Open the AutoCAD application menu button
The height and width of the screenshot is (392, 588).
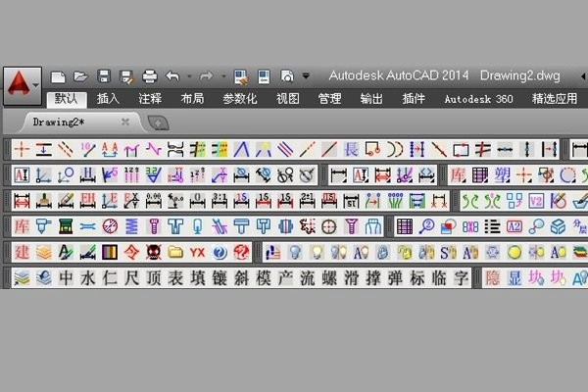point(21,84)
